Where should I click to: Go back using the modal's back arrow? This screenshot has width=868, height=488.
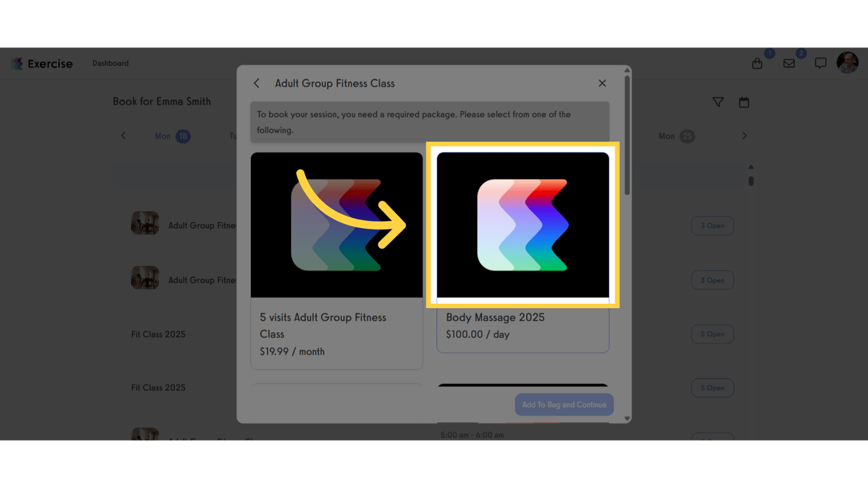[x=257, y=83]
